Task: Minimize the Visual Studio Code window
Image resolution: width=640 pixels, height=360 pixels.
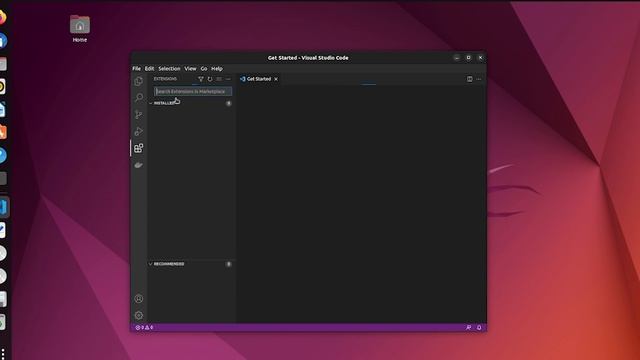Action: pyautogui.click(x=457, y=58)
